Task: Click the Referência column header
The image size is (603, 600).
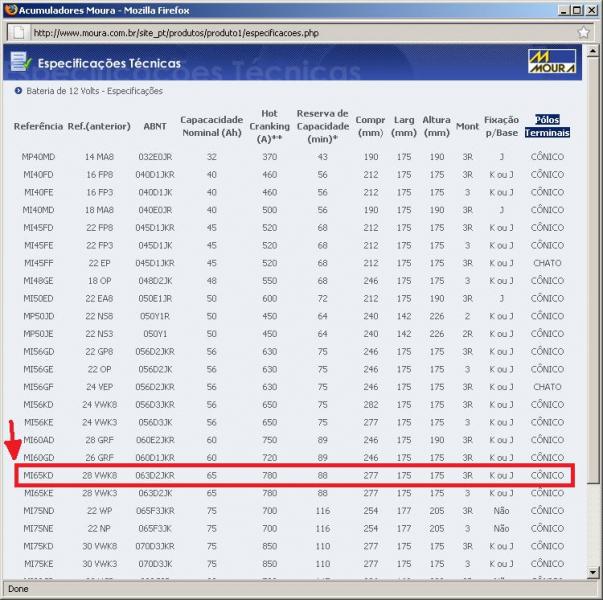Action: click(38, 126)
